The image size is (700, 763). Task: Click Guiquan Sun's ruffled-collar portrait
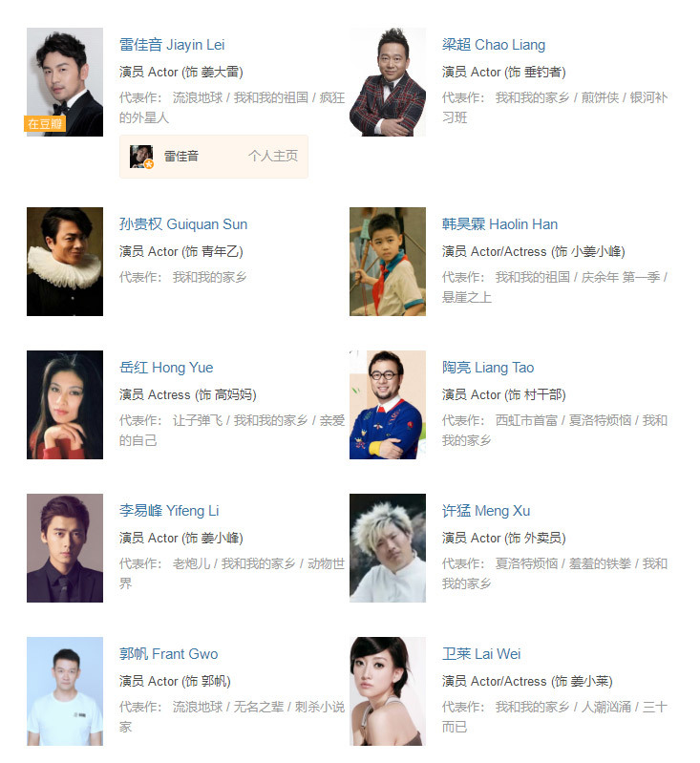tap(65, 262)
